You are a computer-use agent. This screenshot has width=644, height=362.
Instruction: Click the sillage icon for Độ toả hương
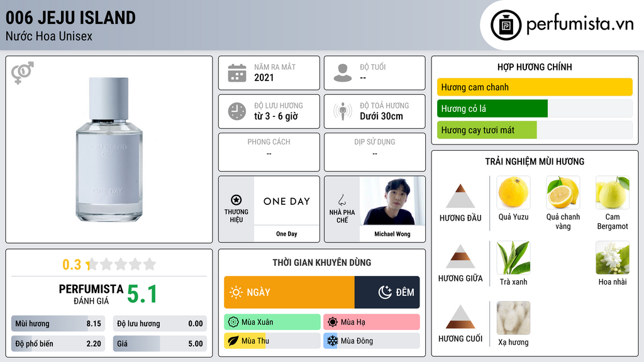pos(343,111)
